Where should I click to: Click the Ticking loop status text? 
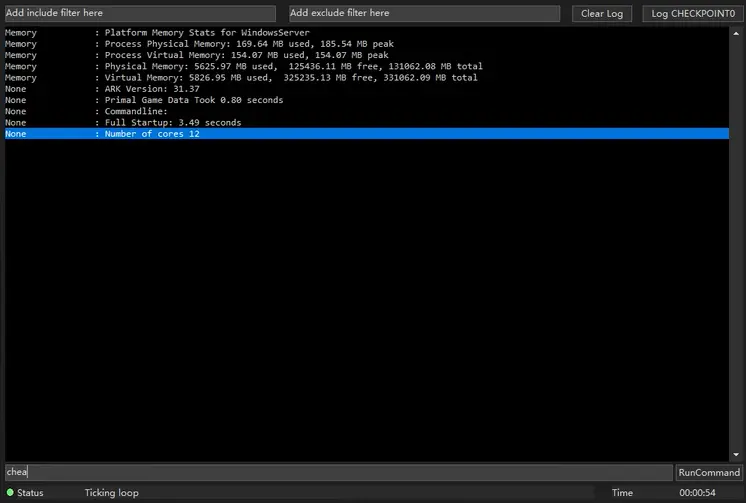tap(111, 493)
